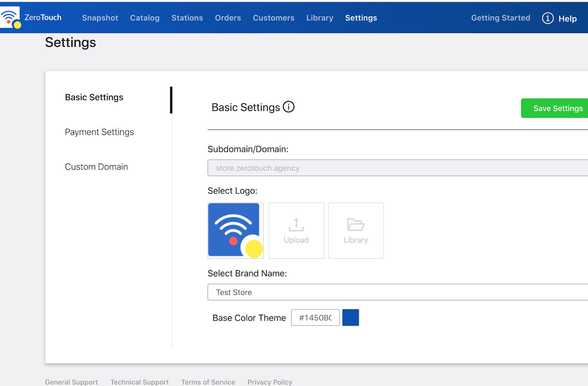This screenshot has height=386, width=588.
Task: Switch to the Basic Settings side tab
Action: 94,97
